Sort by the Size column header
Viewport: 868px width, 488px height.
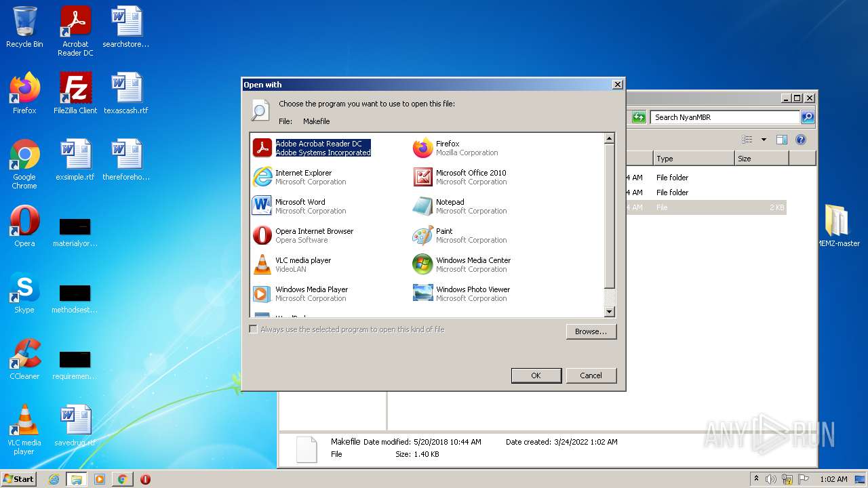pos(762,159)
